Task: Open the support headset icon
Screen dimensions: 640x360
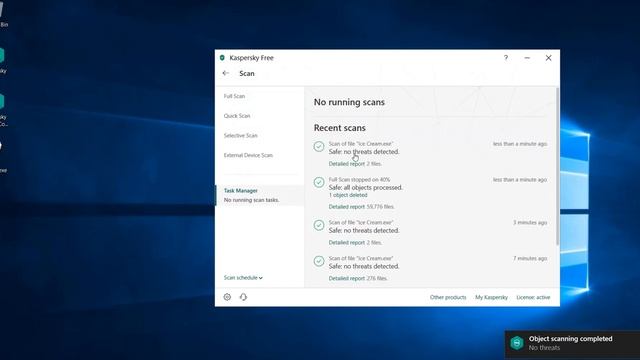Action: point(243,297)
